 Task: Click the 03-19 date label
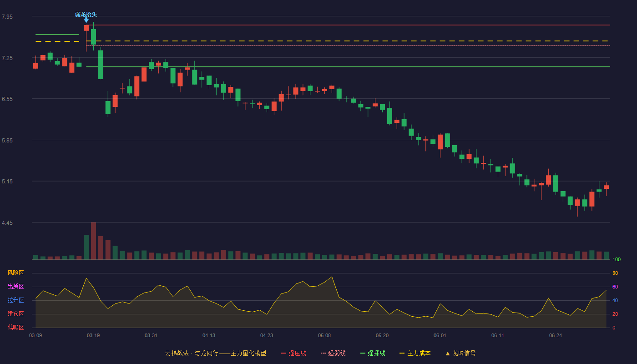[x=93, y=335]
